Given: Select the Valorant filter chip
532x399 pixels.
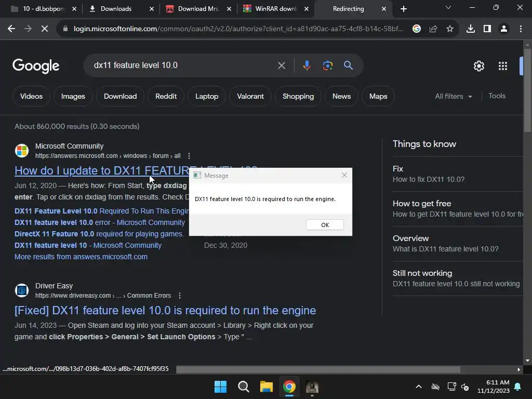Looking at the screenshot, I should (250, 96).
